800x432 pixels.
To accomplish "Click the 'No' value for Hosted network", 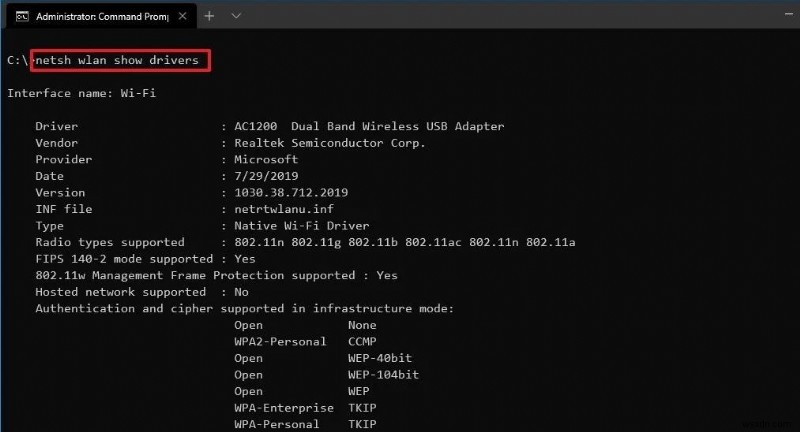I will tap(241, 292).
